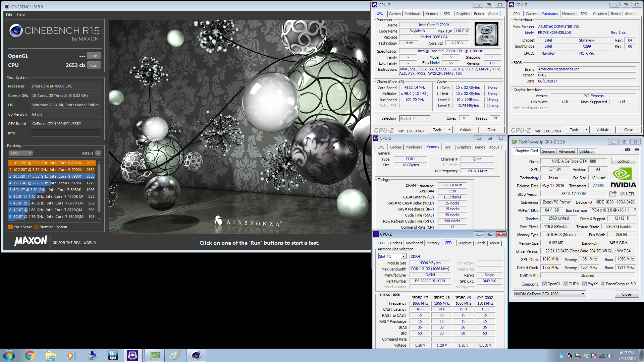644x362 pixels.
Task: Click the blue phone-style tray icon
Action: (561, 356)
